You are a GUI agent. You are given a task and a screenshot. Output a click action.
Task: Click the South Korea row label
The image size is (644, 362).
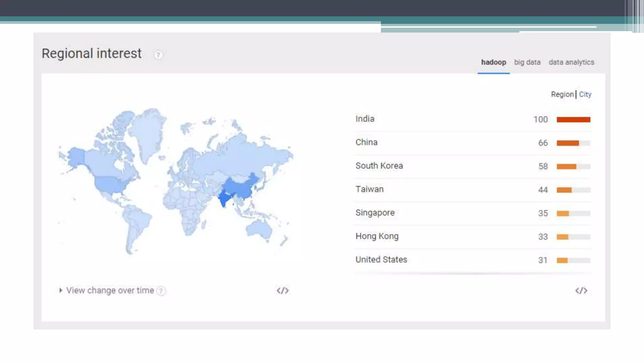[x=379, y=166]
